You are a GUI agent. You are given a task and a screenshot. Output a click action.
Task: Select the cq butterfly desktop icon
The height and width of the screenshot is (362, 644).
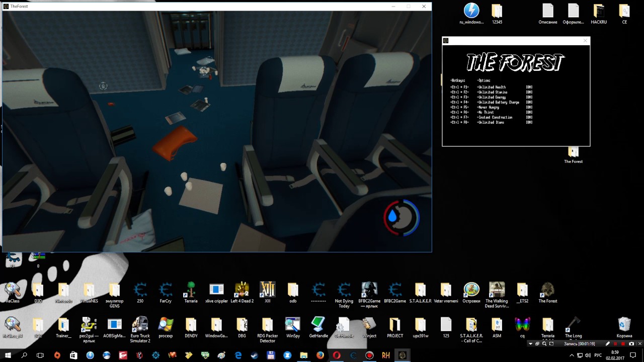pos(522,327)
